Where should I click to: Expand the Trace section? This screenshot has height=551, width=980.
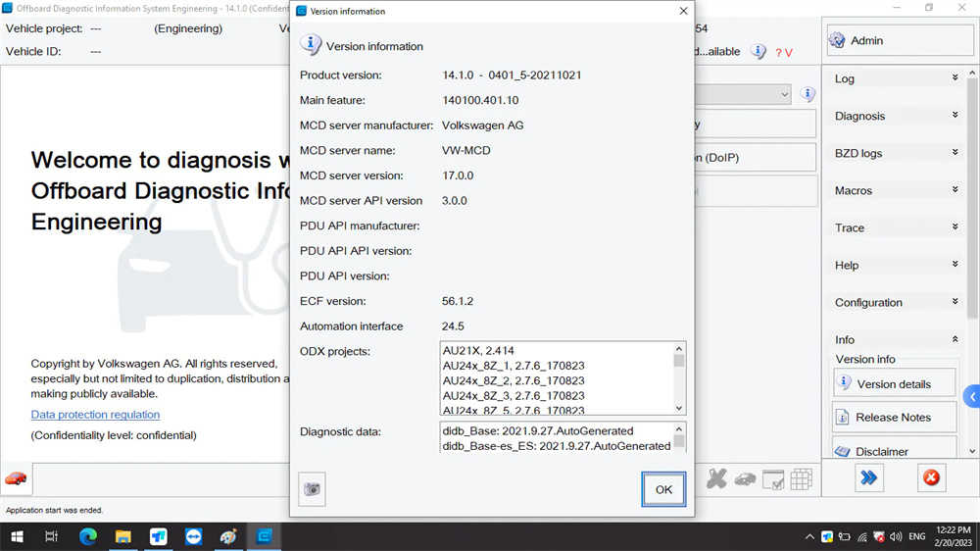pos(896,227)
